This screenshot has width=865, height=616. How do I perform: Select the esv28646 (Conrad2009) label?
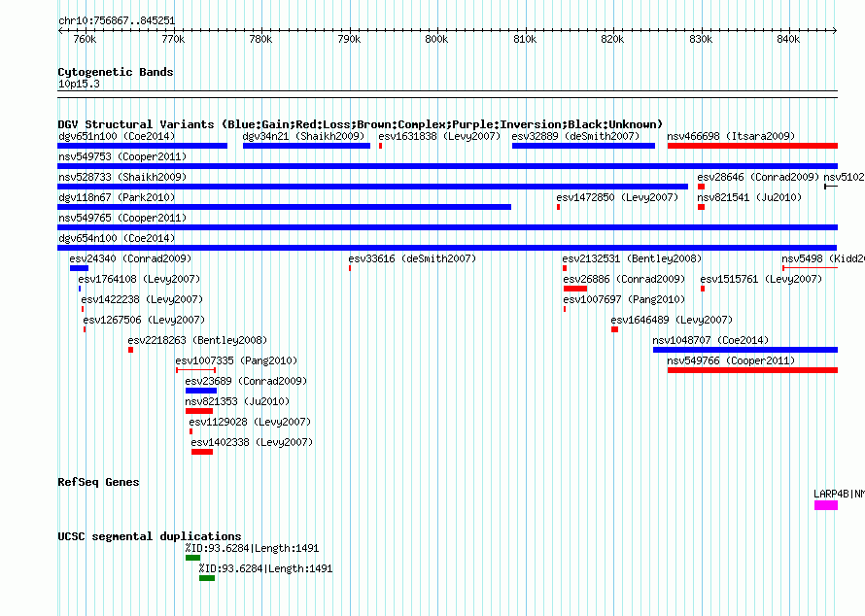point(758,177)
